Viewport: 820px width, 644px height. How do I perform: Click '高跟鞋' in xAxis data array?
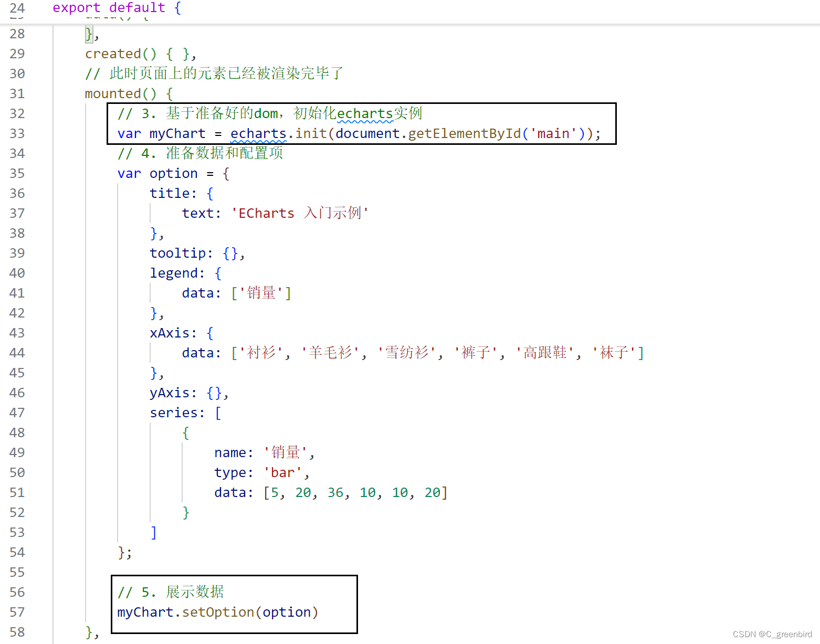545,353
